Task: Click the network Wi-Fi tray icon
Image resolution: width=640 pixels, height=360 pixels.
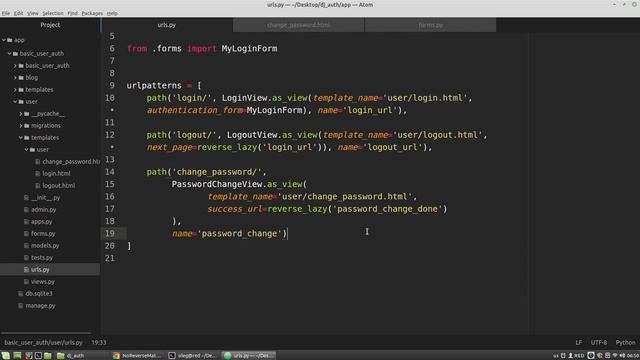Action: pos(615,356)
